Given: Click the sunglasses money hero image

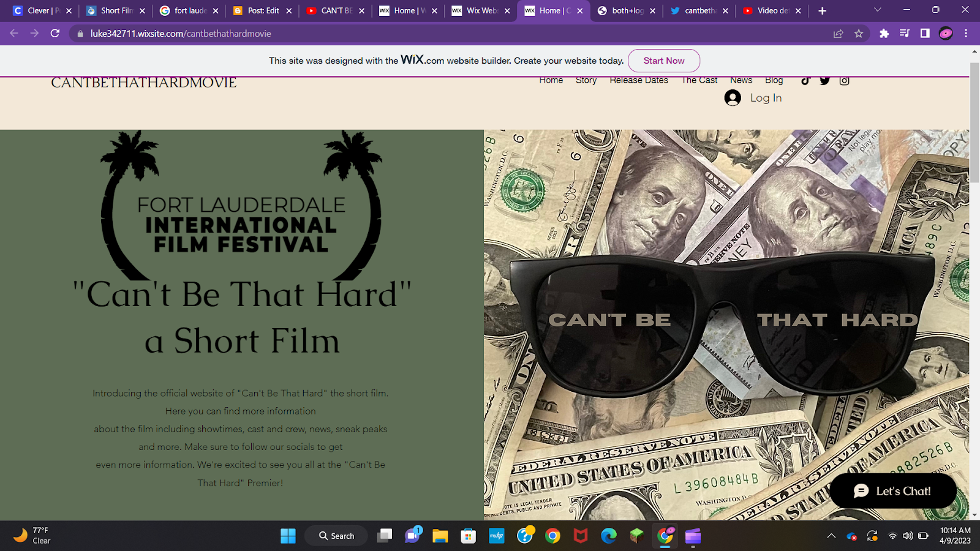Looking at the screenshot, I should click(x=726, y=324).
